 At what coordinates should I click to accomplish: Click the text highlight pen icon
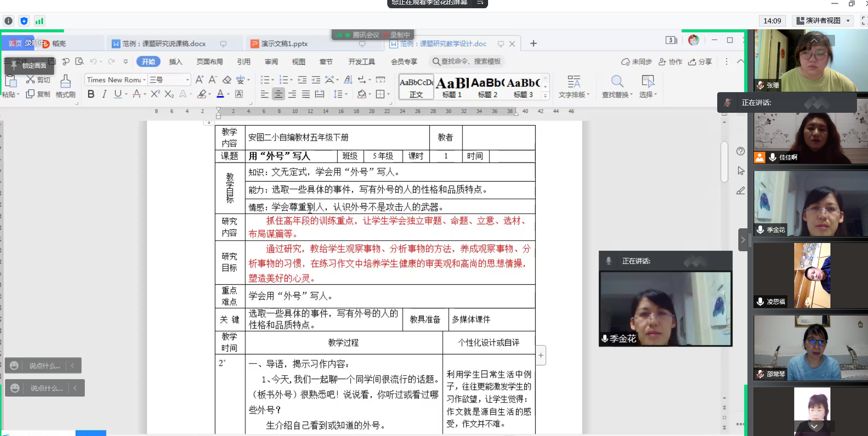(x=202, y=94)
